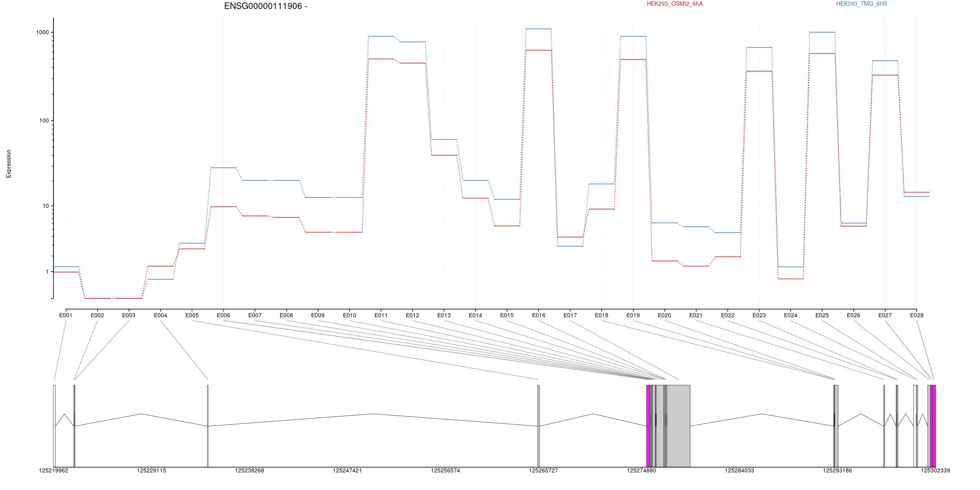Click the magenta exon near coordinate 125302339
The image size is (980, 490).
(x=933, y=426)
